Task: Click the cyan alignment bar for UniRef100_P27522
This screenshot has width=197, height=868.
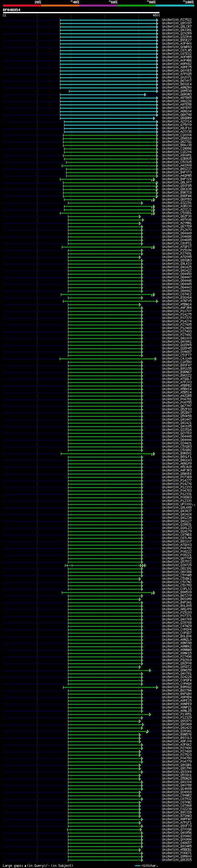Action: tap(109, 20)
